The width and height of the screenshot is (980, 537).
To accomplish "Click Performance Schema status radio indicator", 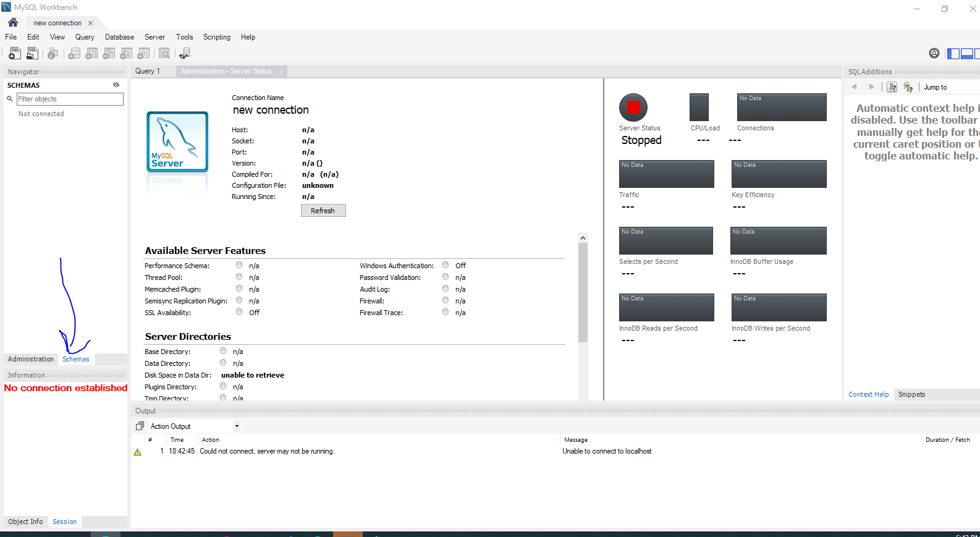I will click(x=239, y=265).
